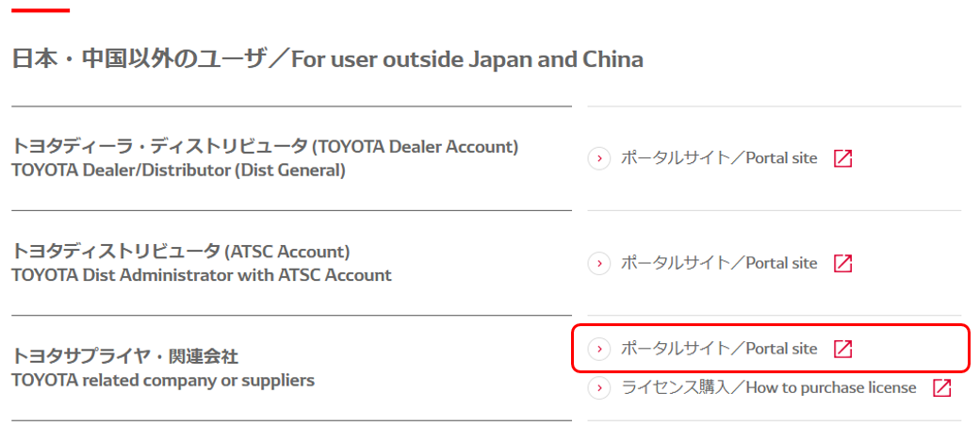Image resolution: width=980 pixels, height=426 pixels.
Task: Click external-link icon in red-outlined suppliers portal link
Action: [843, 349]
